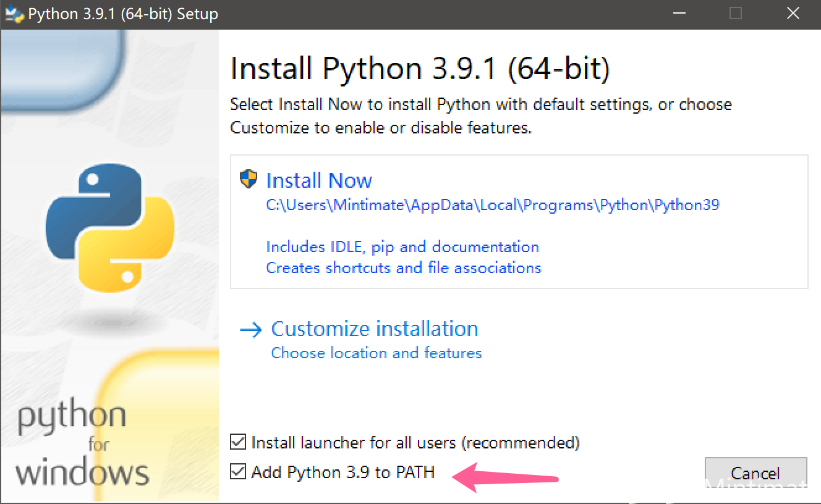821x504 pixels.
Task: Click "Choose location and features" text
Action: tap(376, 353)
